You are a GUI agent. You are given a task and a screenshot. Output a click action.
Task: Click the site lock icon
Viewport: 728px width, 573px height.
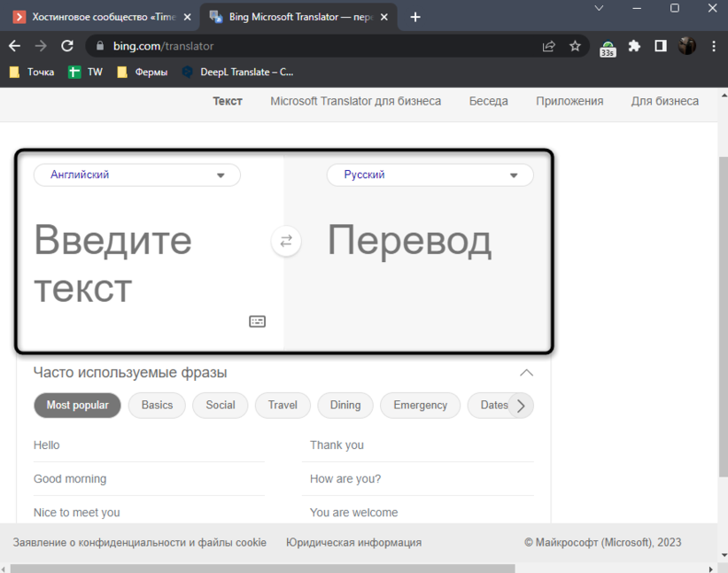point(100,46)
